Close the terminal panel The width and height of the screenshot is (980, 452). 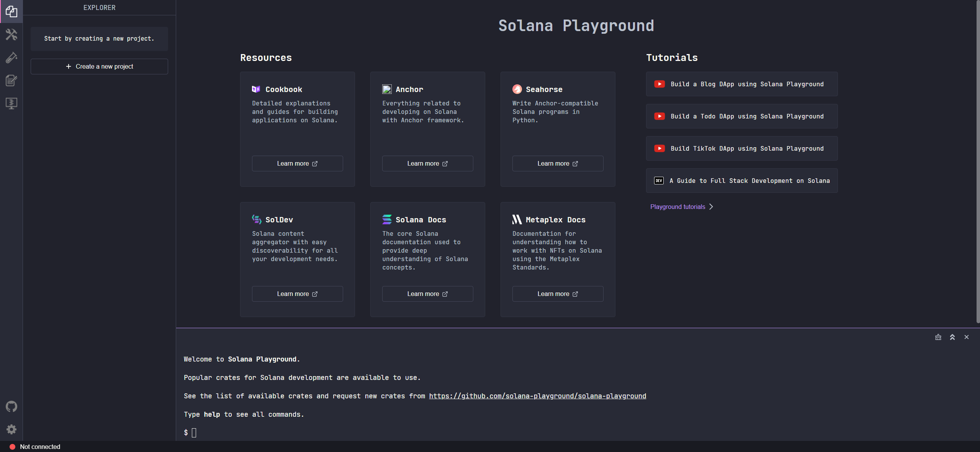967,337
